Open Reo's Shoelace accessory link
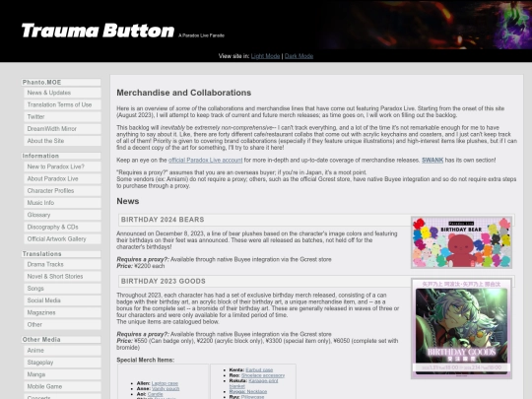 coord(263,375)
